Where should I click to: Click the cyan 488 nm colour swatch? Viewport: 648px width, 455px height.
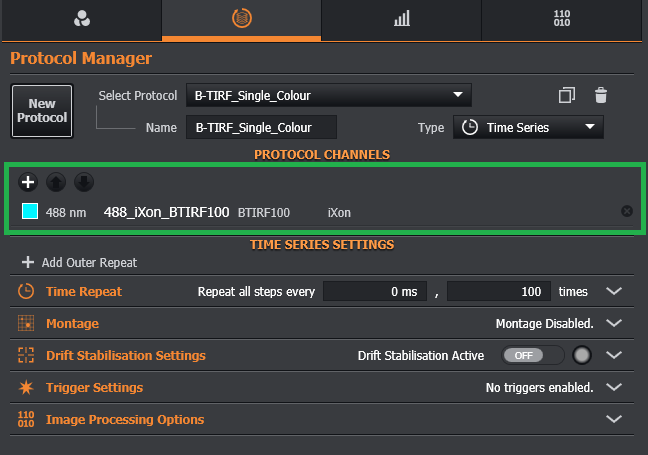point(30,212)
